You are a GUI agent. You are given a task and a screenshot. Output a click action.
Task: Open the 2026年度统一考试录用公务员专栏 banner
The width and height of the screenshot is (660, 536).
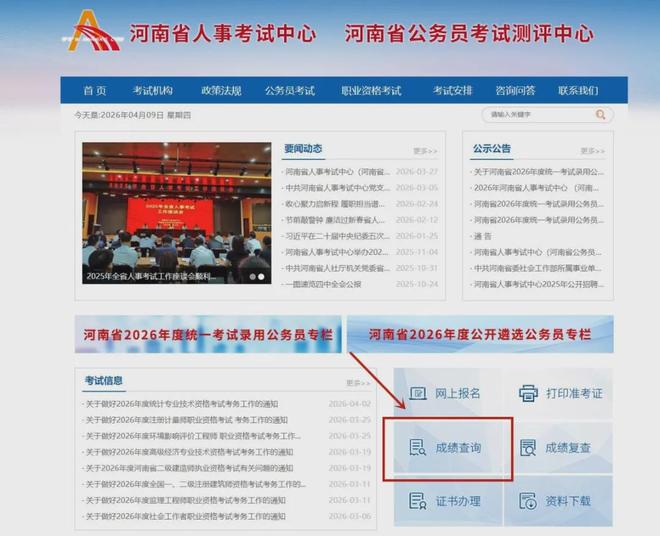pyautogui.click(x=208, y=334)
